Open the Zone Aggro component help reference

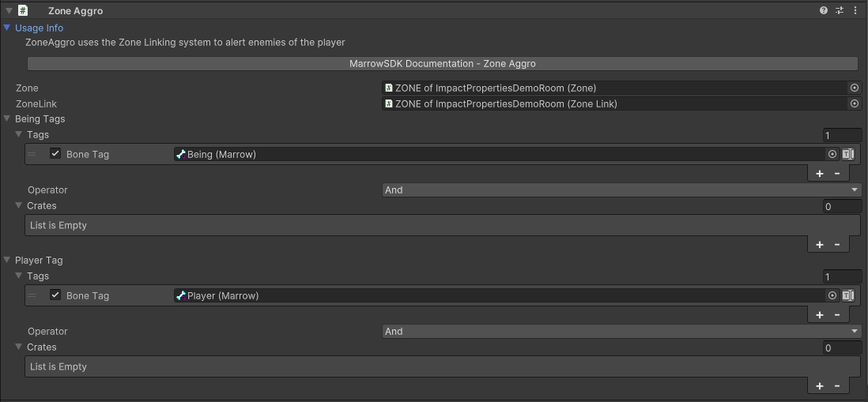click(824, 11)
